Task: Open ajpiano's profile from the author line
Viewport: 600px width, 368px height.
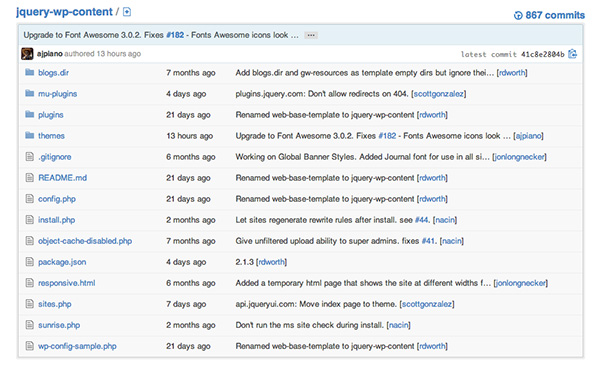Action: pyautogui.click(x=50, y=54)
